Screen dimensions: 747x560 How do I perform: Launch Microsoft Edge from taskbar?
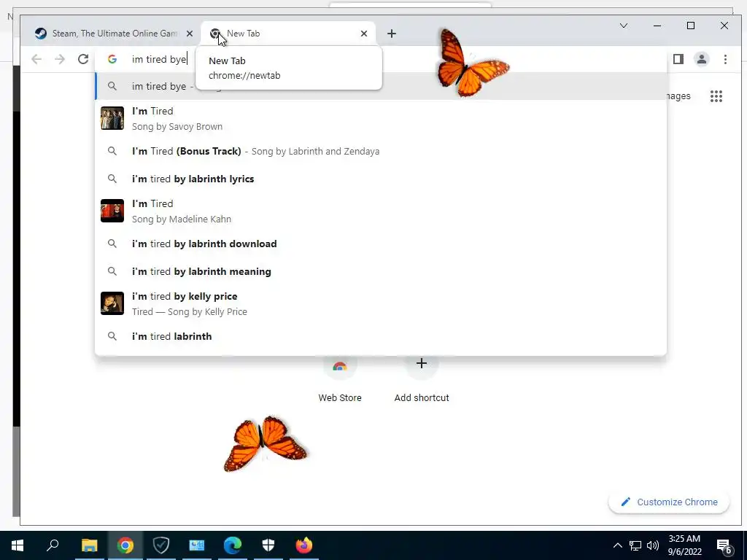click(233, 545)
